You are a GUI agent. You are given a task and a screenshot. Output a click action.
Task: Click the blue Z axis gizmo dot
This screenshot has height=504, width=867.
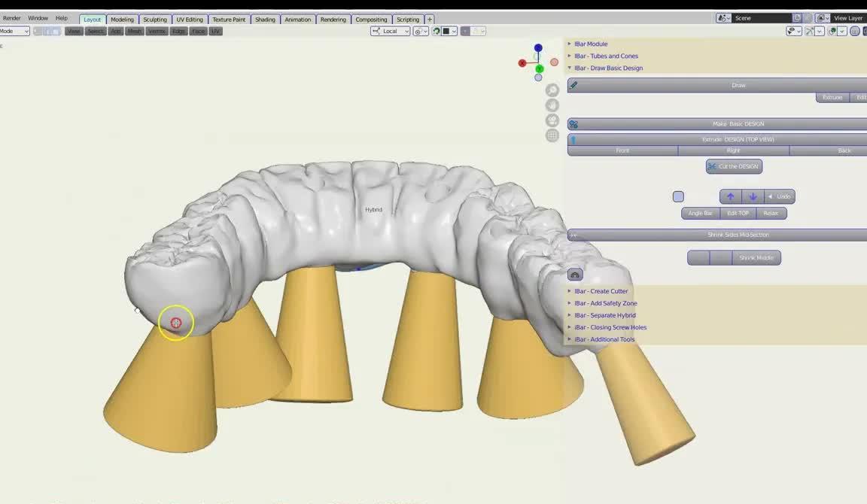(538, 48)
